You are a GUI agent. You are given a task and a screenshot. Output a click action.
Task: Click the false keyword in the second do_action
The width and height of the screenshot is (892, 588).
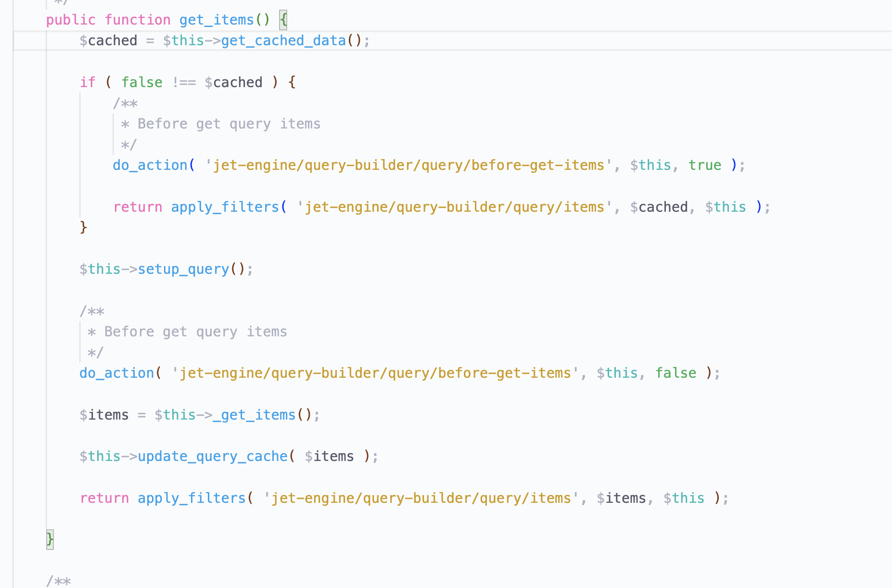675,372
